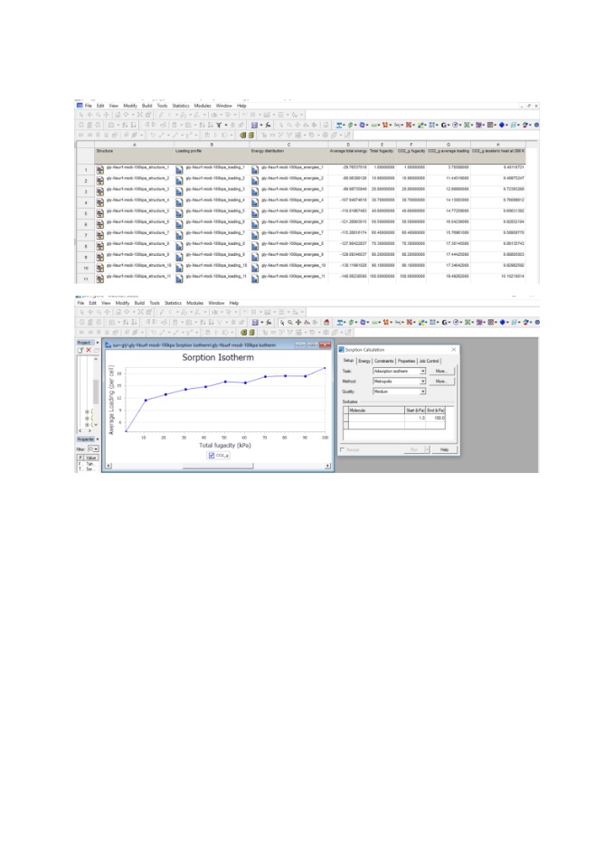Switch to the Energy tab in Sorption Calculation

click(364, 361)
